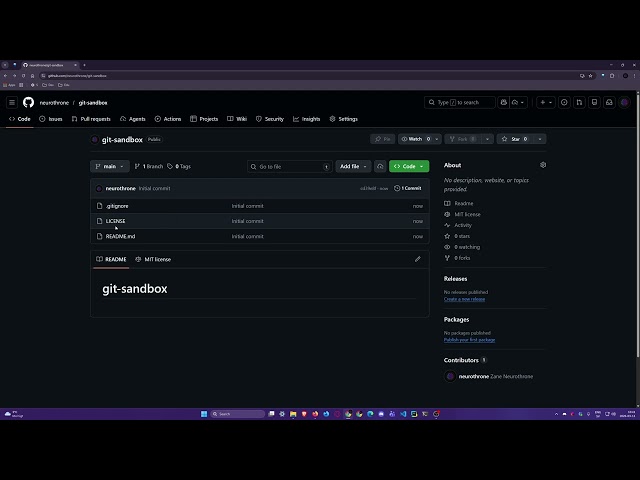Open the Issues icon in top header
Screen dimensions: 640x480
point(564,102)
